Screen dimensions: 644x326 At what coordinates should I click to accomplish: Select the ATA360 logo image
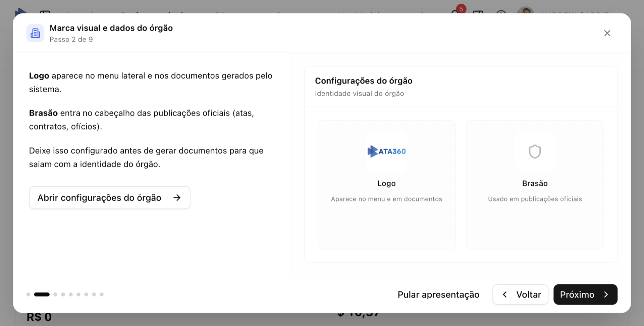pyautogui.click(x=386, y=151)
